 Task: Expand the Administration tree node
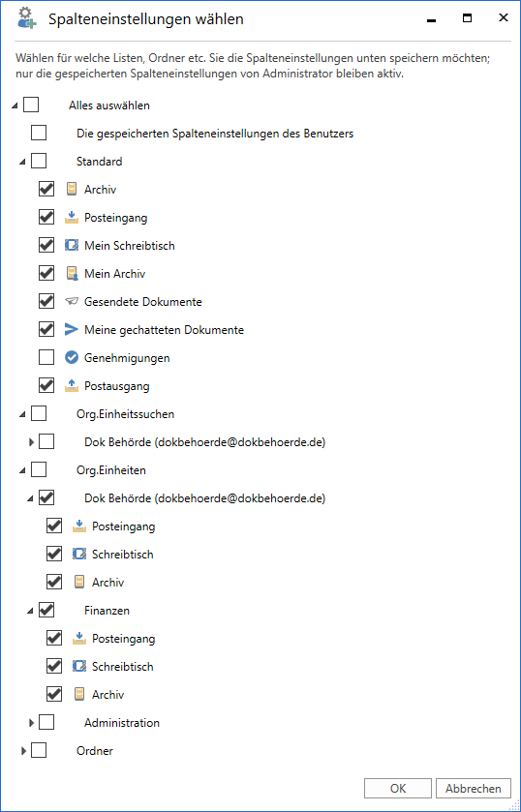[x=31, y=722]
